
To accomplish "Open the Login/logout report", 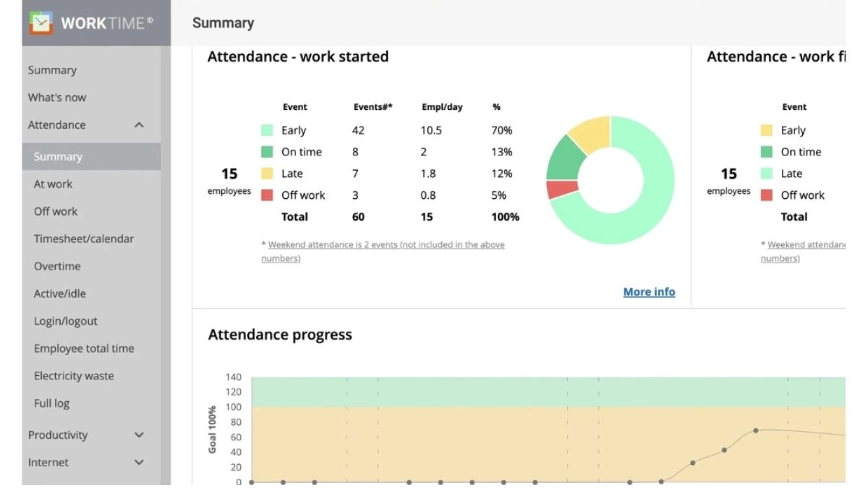I will [66, 322].
